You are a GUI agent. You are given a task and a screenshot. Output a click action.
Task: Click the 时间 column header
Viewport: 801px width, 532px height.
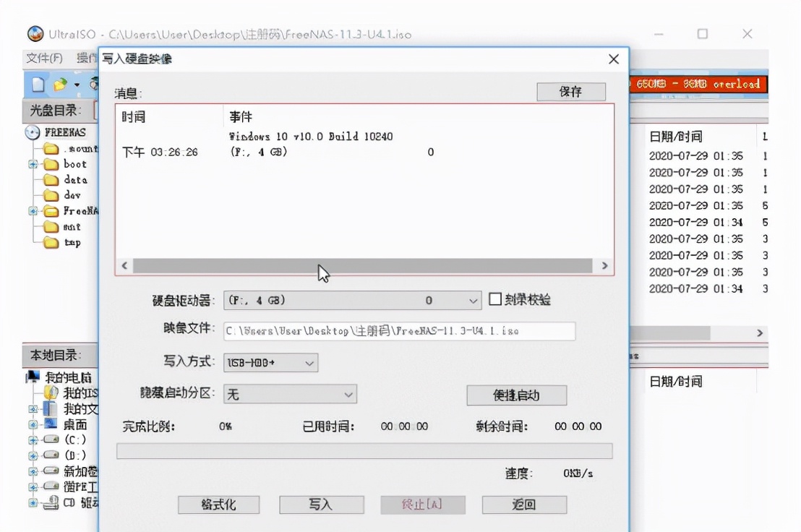tap(133, 117)
